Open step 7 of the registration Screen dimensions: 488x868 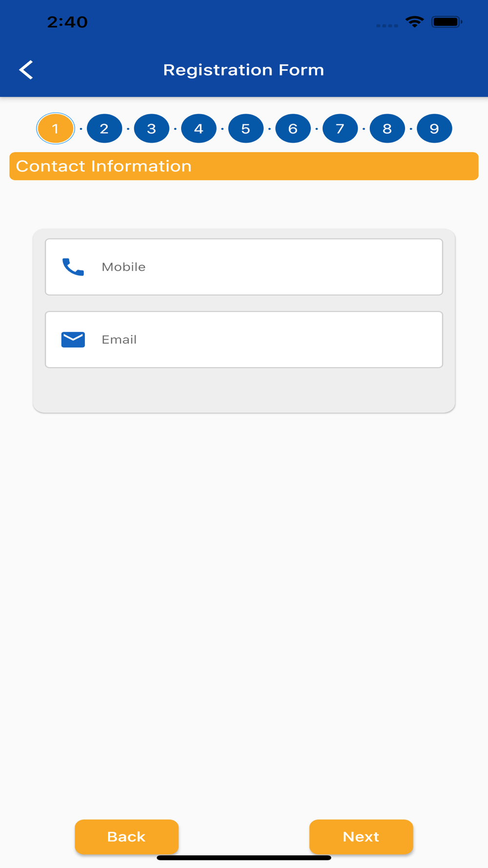click(340, 128)
